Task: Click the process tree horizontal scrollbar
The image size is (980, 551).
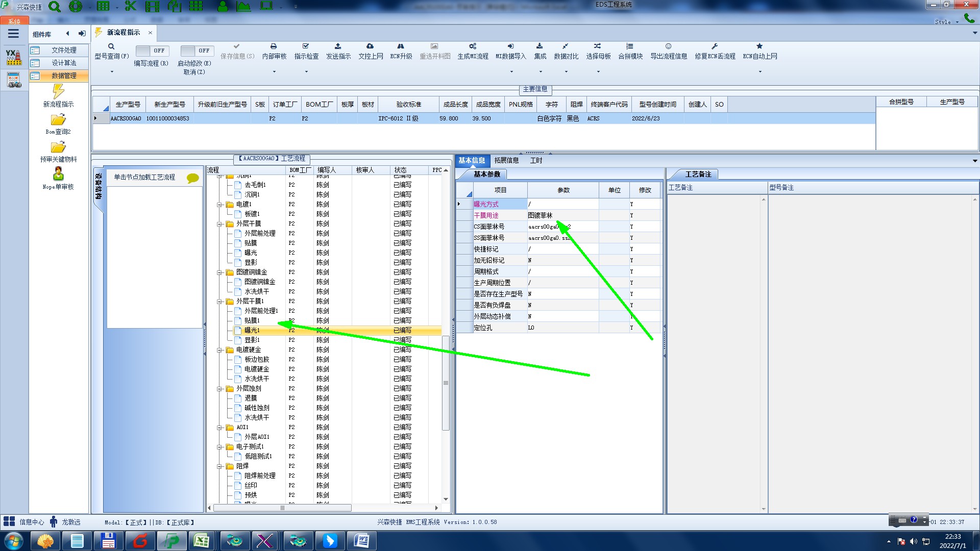Action: [282, 508]
